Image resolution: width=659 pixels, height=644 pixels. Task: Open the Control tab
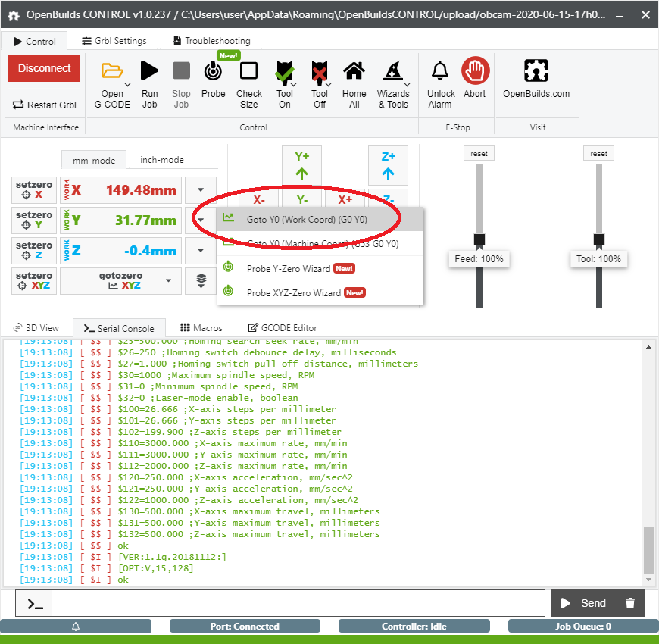coord(34,41)
